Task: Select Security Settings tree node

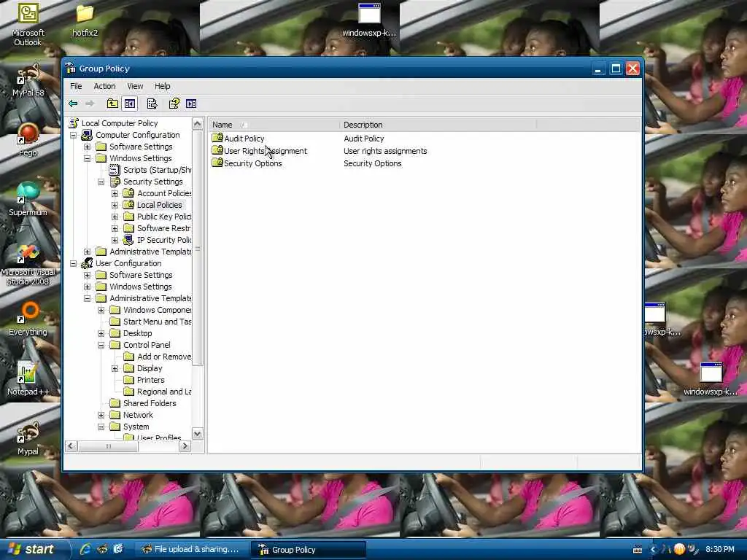Action: (x=153, y=182)
